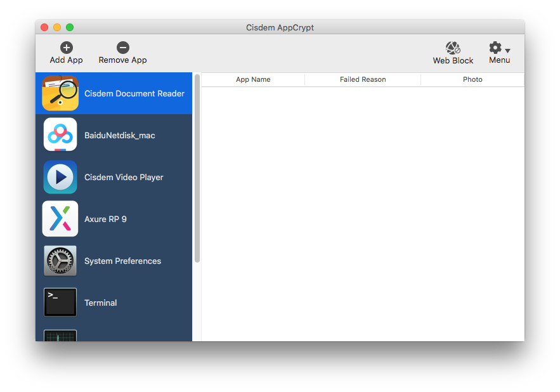Image resolution: width=560 pixels, height=392 pixels.
Task: Click the Add App plus icon
Action: [x=66, y=48]
